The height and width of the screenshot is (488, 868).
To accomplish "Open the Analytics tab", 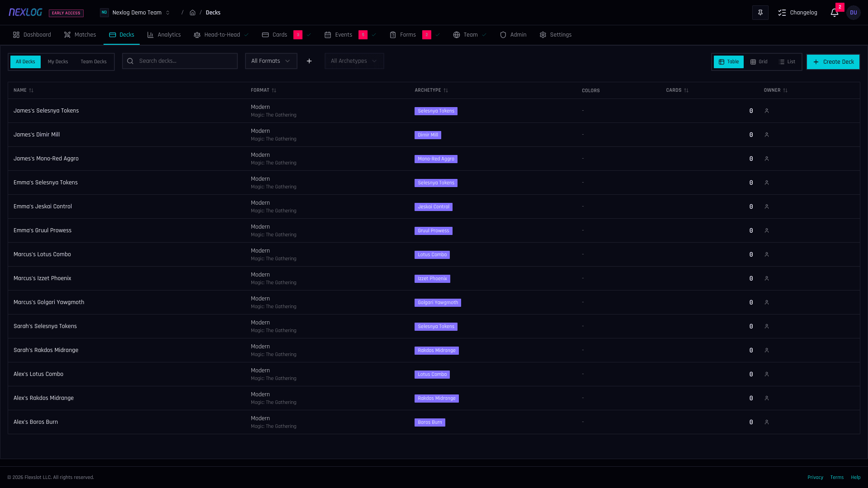I will 164,35.
